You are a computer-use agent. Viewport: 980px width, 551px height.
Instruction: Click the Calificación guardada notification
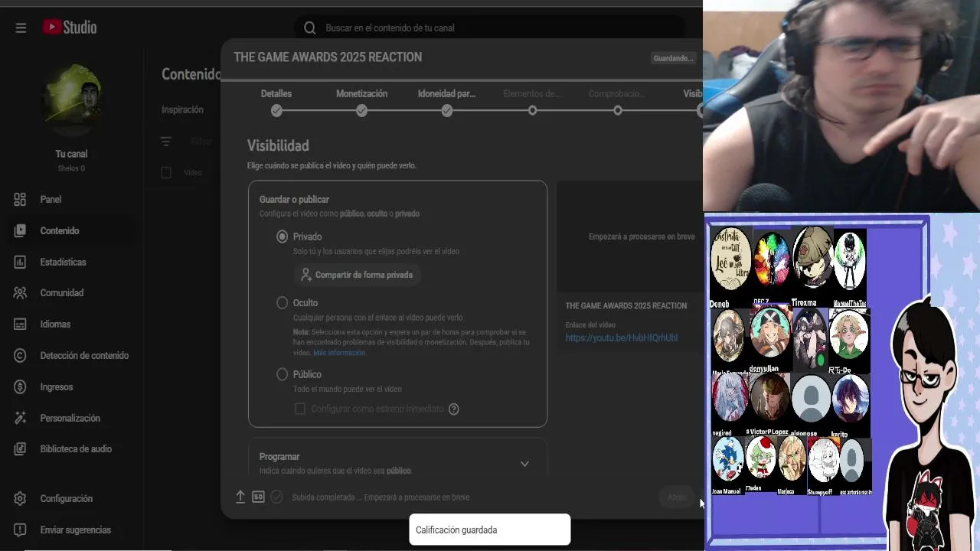pos(490,530)
